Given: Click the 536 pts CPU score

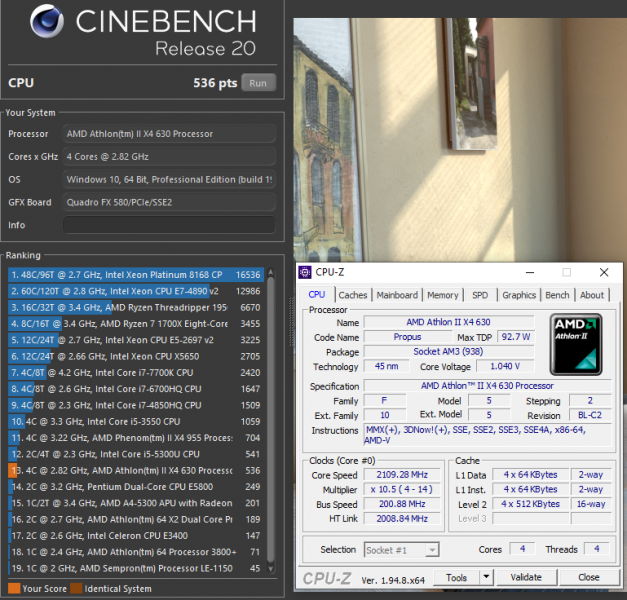Looking at the screenshot, I should pos(215,83).
